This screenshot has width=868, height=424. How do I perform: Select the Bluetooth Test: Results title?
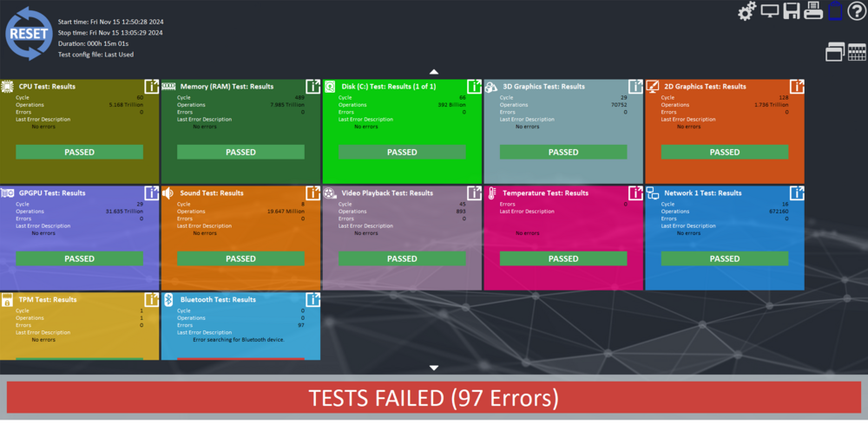pyautogui.click(x=218, y=300)
